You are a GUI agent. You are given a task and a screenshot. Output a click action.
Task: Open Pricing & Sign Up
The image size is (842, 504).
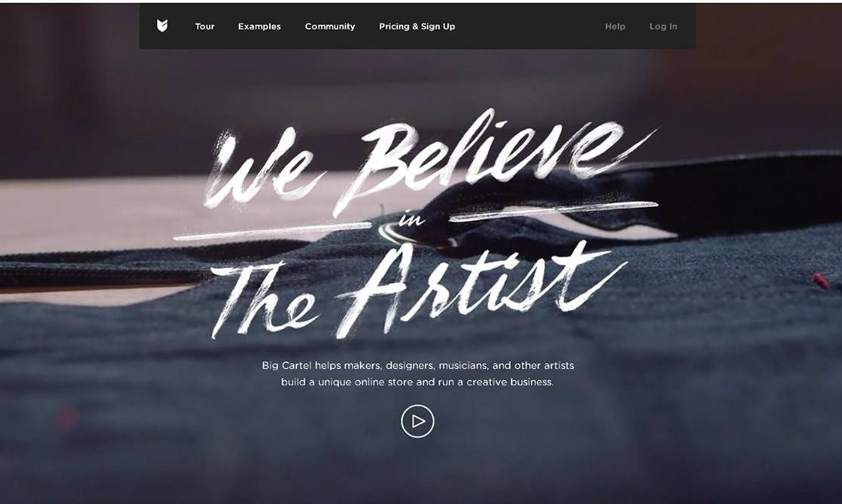416,26
